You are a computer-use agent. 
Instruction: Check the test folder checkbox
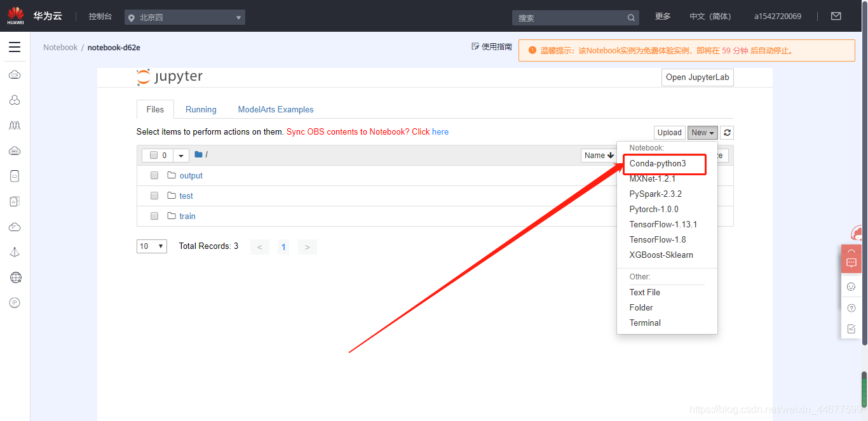pos(154,196)
